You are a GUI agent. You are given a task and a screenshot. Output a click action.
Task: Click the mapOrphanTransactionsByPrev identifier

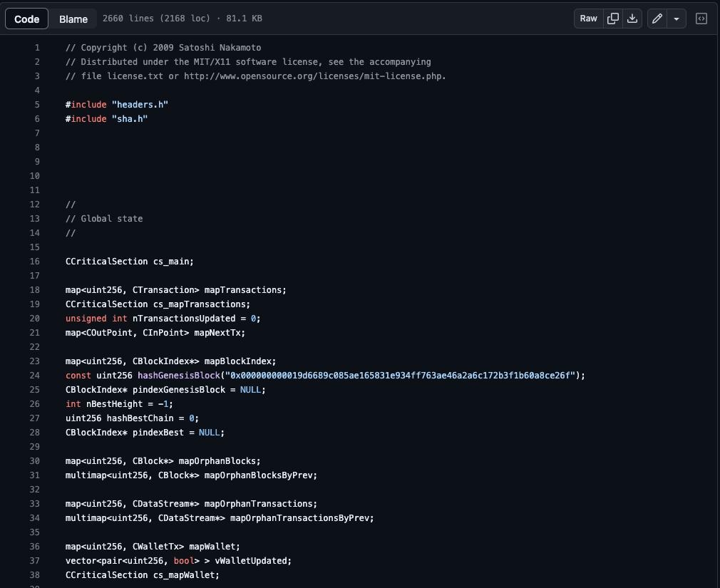302,518
